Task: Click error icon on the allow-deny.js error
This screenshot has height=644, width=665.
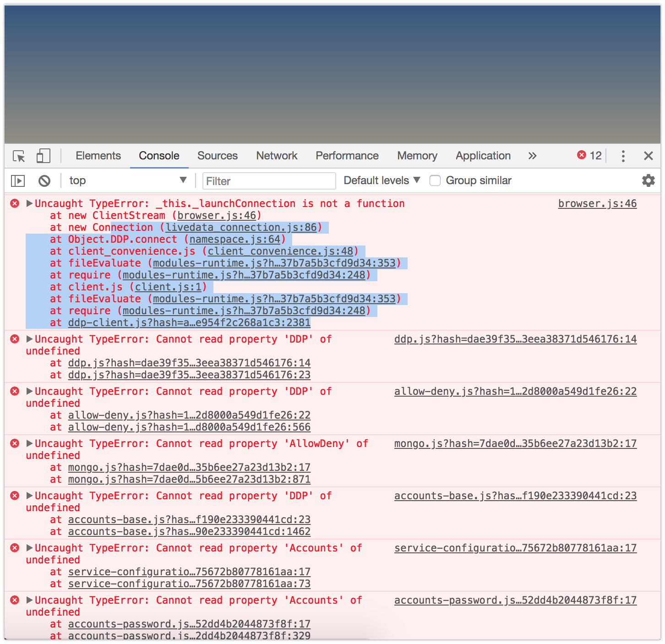Action: [x=15, y=391]
